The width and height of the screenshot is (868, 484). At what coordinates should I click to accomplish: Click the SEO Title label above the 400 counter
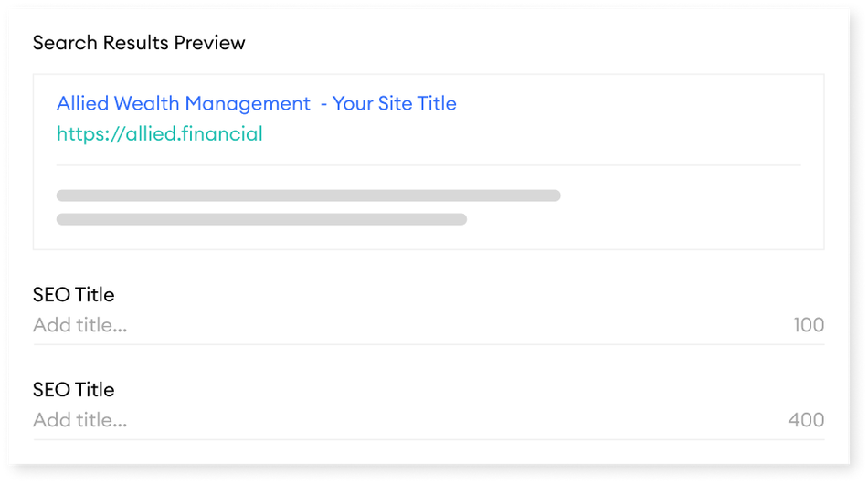click(x=74, y=390)
